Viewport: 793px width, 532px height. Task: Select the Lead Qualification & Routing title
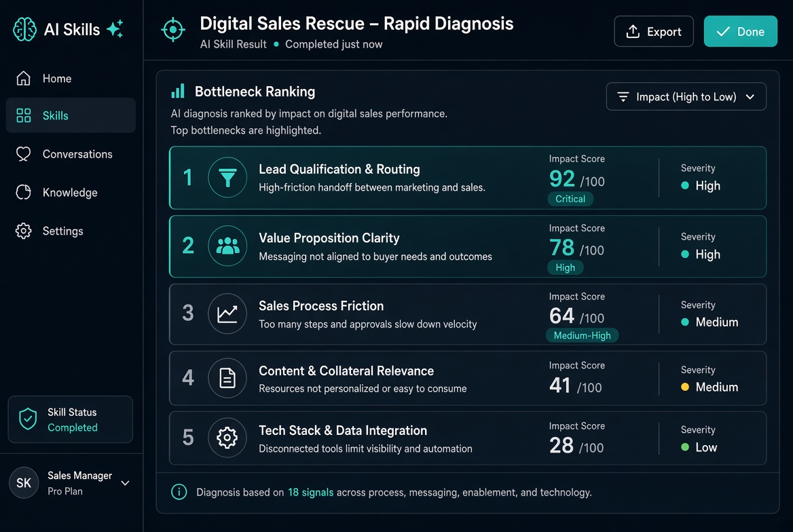(339, 169)
